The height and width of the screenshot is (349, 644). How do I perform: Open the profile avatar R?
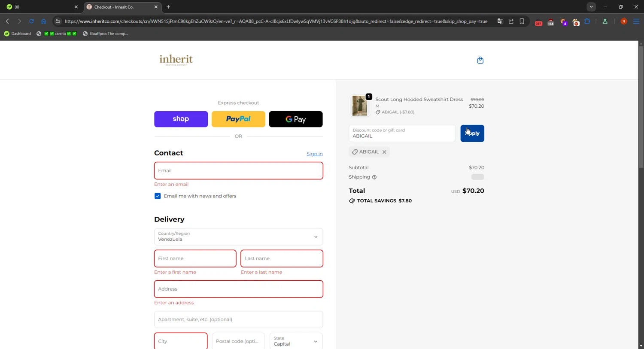(x=624, y=21)
